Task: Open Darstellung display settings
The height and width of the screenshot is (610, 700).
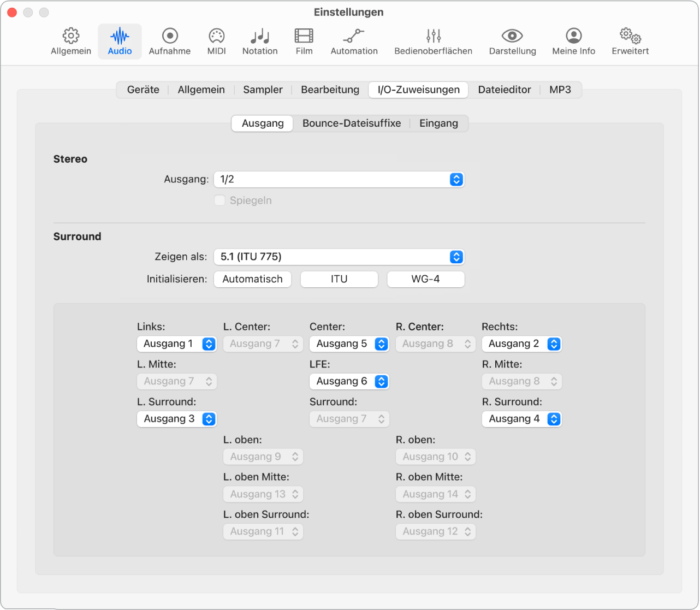Action: point(512,42)
